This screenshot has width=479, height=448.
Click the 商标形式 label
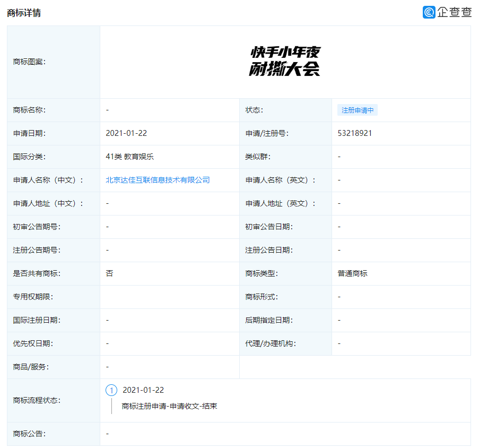[x=262, y=297]
